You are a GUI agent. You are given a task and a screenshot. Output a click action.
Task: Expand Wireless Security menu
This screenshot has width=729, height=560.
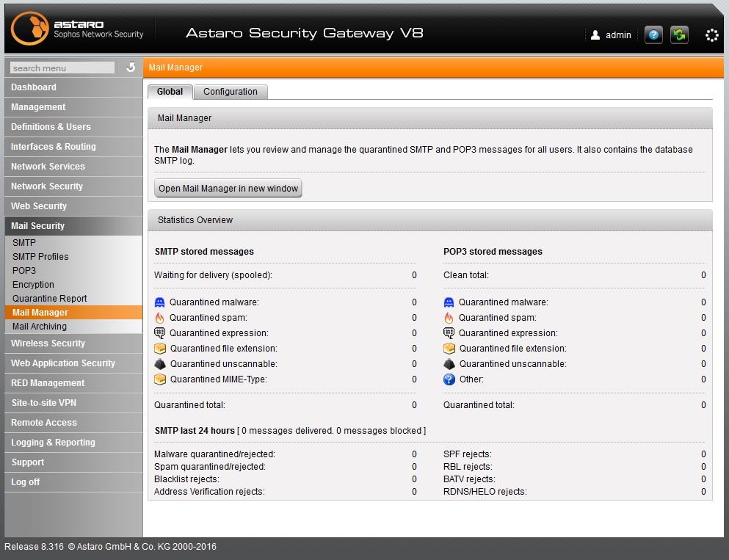point(73,343)
